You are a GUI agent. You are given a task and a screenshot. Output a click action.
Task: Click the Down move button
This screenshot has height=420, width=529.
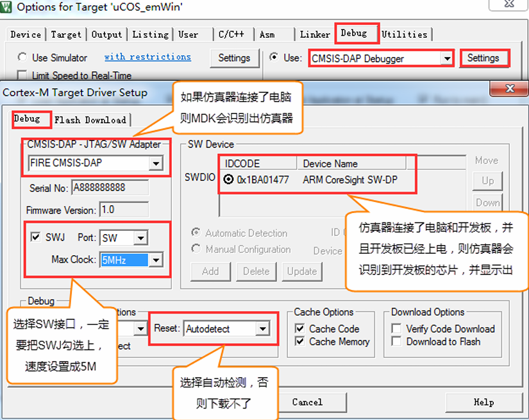(488, 202)
